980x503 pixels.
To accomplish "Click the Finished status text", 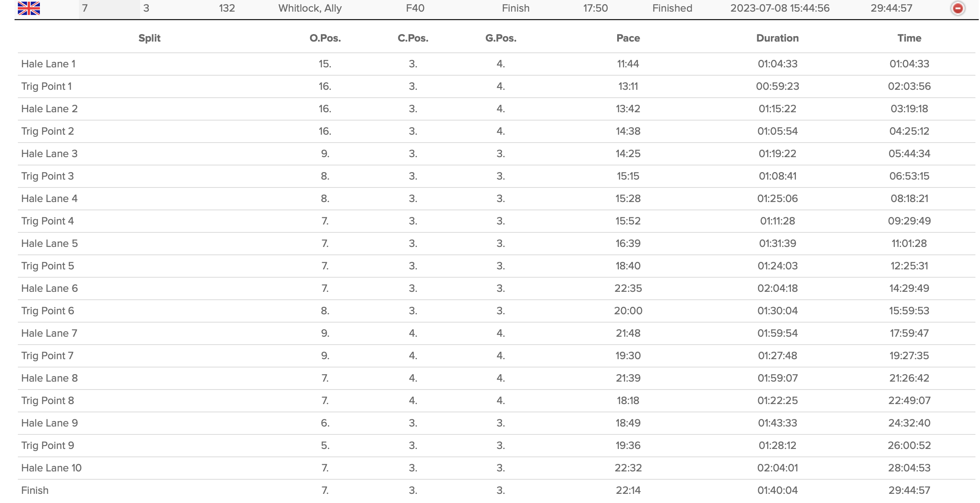I will point(672,8).
